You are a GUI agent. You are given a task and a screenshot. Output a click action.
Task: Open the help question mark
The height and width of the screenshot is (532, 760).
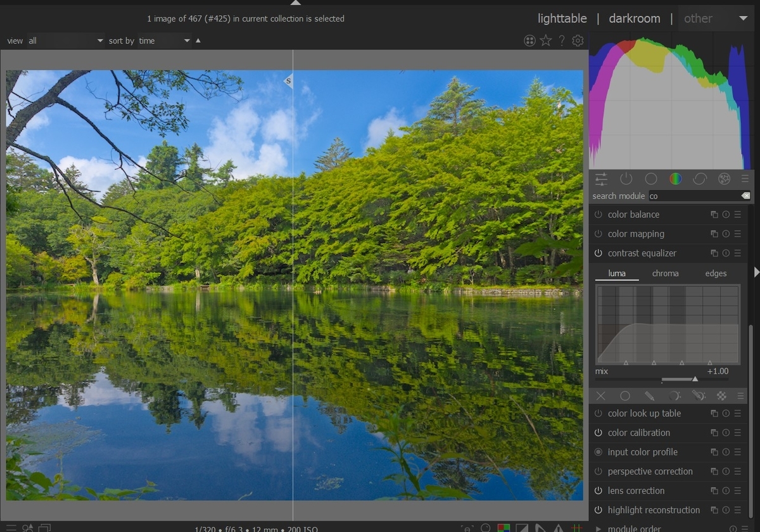562,41
